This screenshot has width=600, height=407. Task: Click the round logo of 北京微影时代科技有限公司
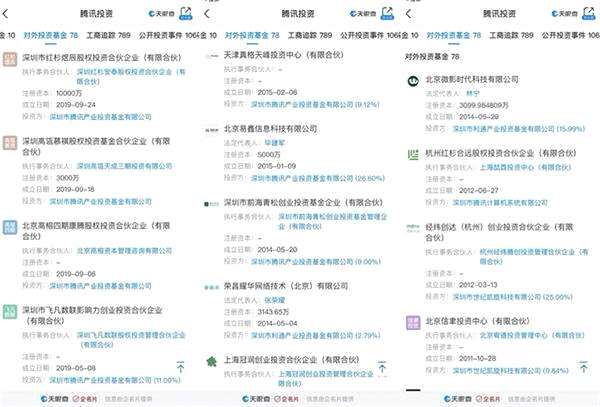coord(413,81)
